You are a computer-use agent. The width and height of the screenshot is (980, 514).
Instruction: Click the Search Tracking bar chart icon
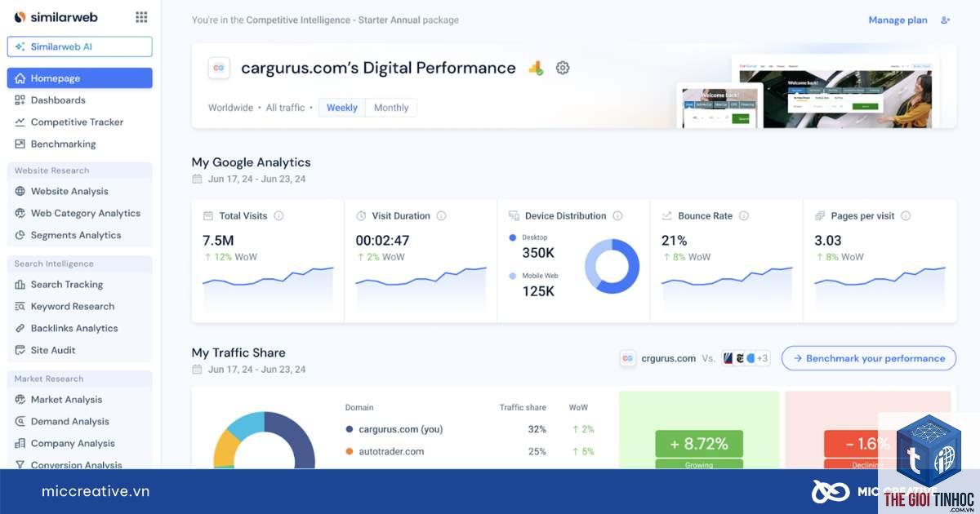(x=20, y=285)
